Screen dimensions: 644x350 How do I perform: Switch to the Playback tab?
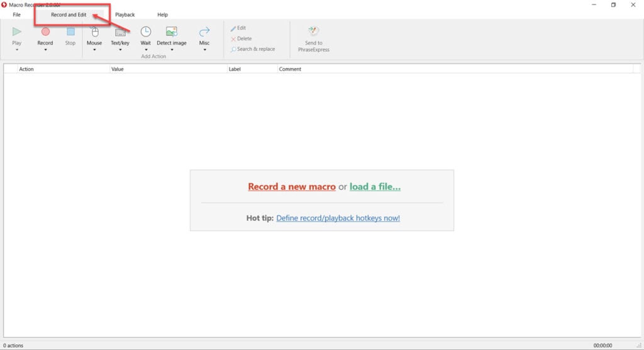point(125,14)
